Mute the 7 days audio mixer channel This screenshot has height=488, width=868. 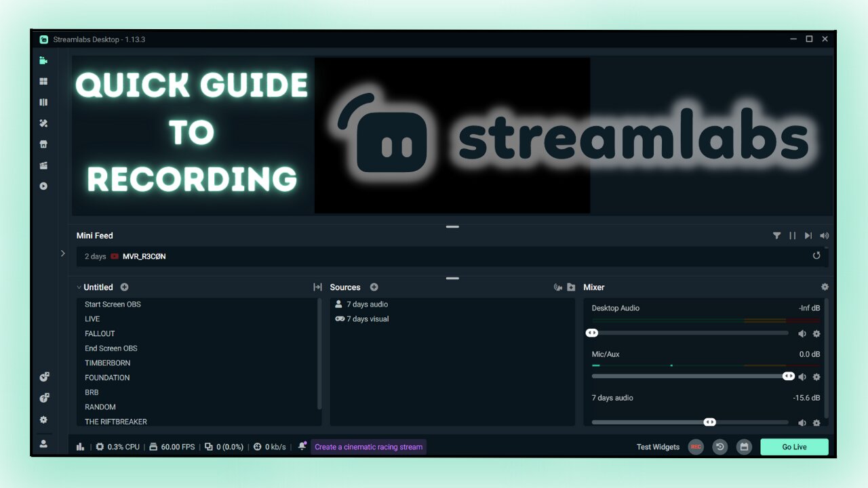tap(802, 423)
